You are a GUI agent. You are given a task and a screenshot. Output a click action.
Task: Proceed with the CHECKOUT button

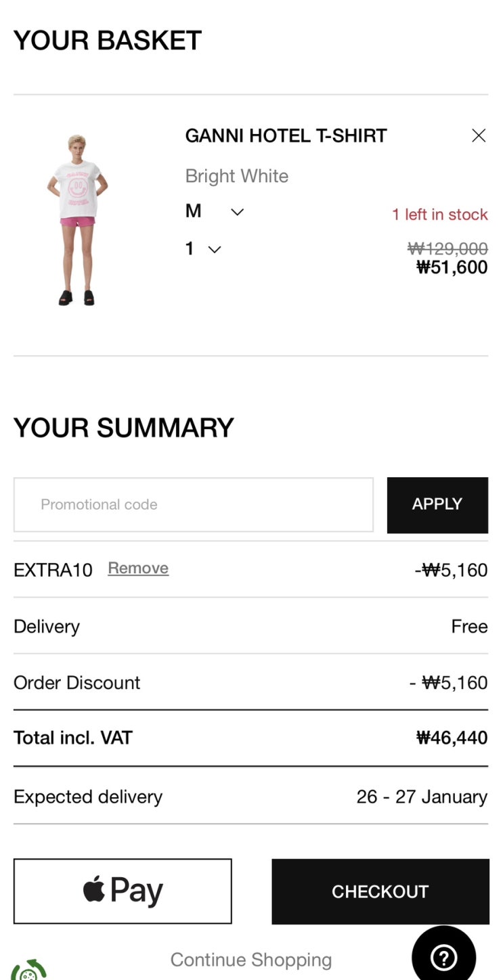pos(380,891)
